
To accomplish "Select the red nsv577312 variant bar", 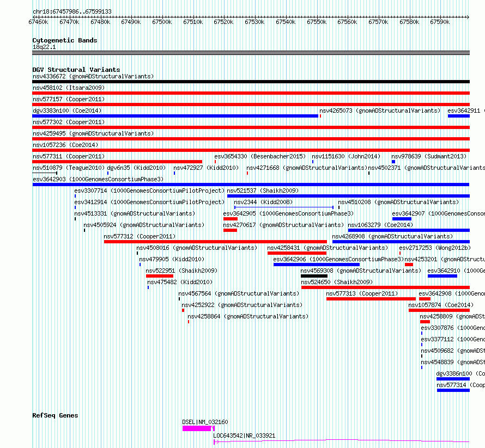I will pyautogui.click(x=215, y=242).
